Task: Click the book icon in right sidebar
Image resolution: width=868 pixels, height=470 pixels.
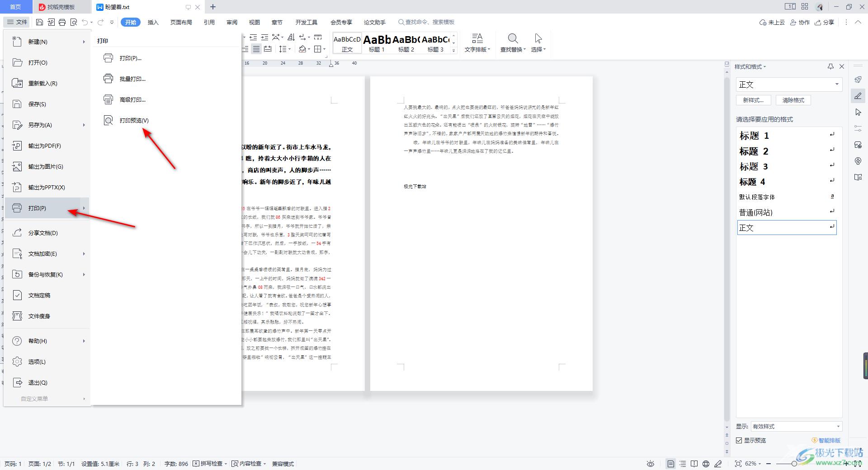Action: [858, 177]
